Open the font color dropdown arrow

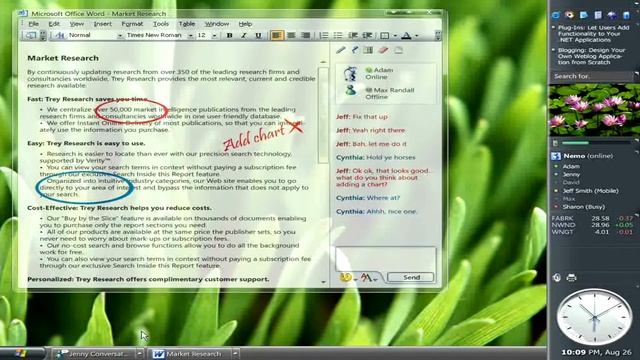coord(416,36)
